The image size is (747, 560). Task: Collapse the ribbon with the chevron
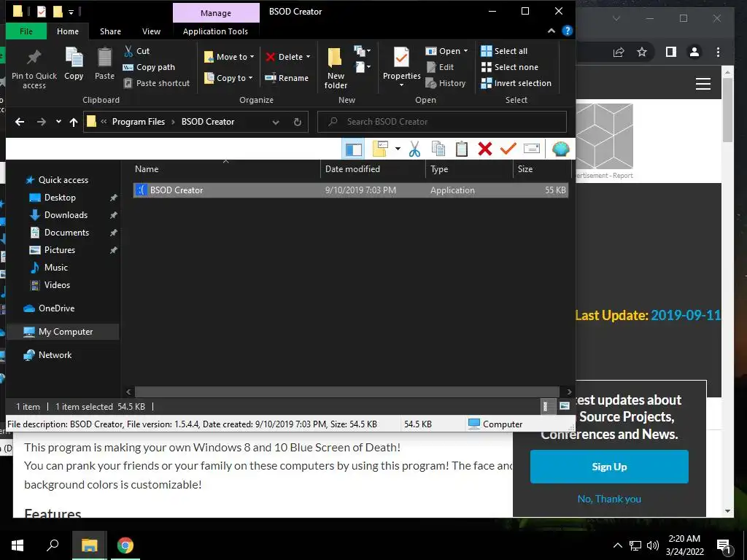click(x=551, y=31)
